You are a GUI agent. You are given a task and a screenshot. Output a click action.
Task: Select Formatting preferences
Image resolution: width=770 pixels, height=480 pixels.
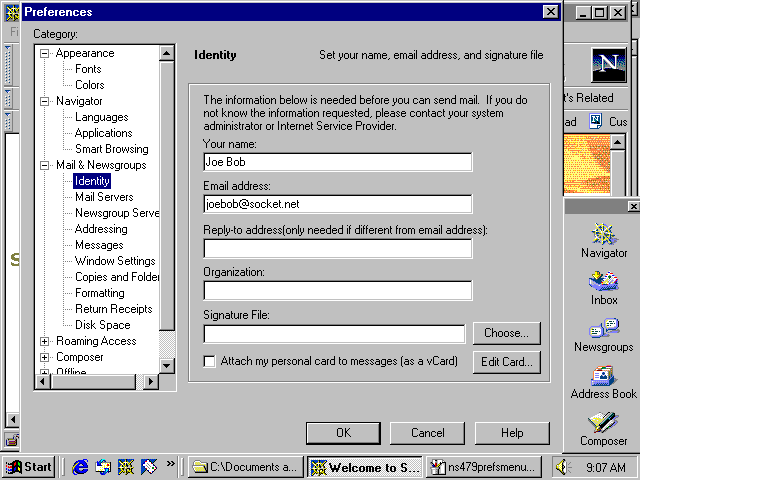[100, 293]
